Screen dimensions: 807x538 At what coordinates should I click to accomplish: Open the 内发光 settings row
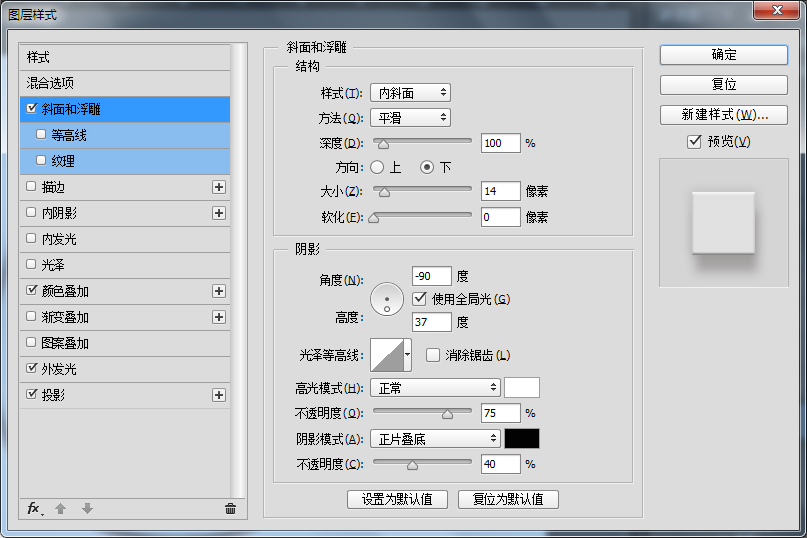coord(125,239)
